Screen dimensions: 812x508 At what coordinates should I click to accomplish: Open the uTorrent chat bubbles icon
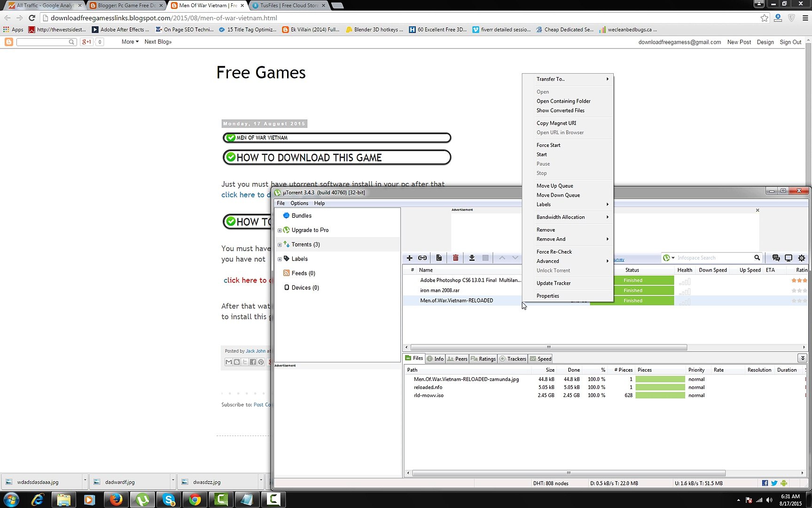point(776,258)
